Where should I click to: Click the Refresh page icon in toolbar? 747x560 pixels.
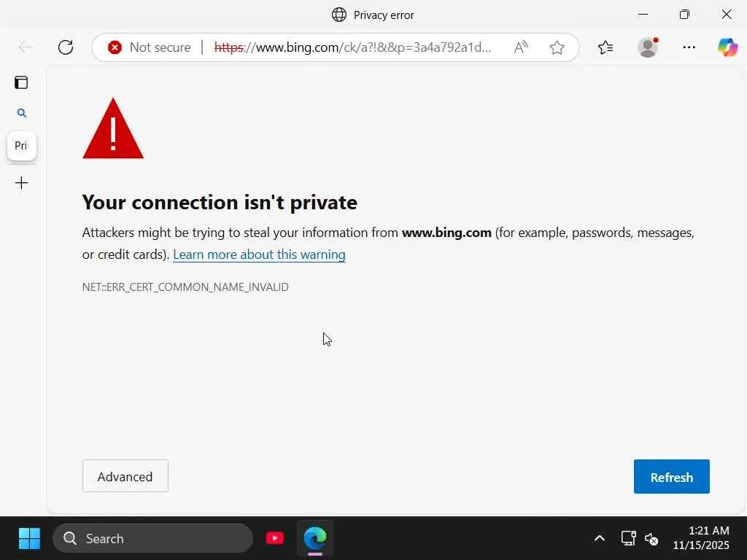(x=66, y=47)
